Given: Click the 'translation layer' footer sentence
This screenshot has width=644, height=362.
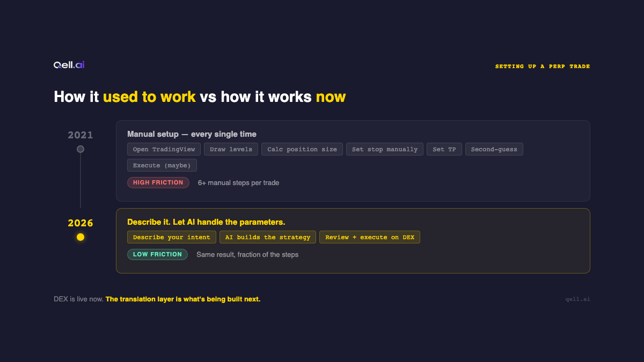Looking at the screenshot, I should click(x=183, y=299).
